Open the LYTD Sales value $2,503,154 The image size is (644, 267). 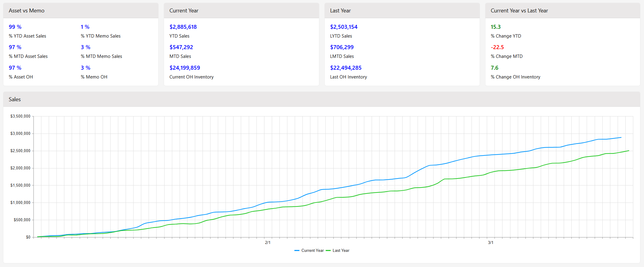[343, 27]
